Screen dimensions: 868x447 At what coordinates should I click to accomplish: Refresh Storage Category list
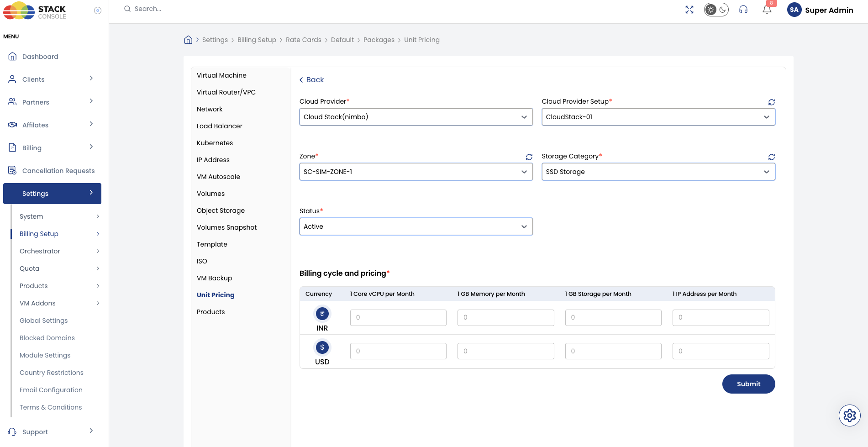click(772, 157)
